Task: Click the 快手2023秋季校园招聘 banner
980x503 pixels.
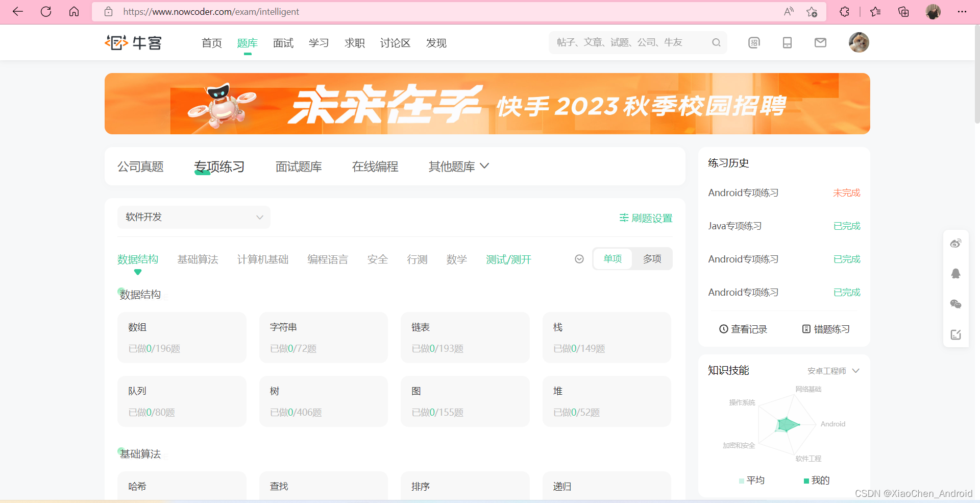Action: 487,104
